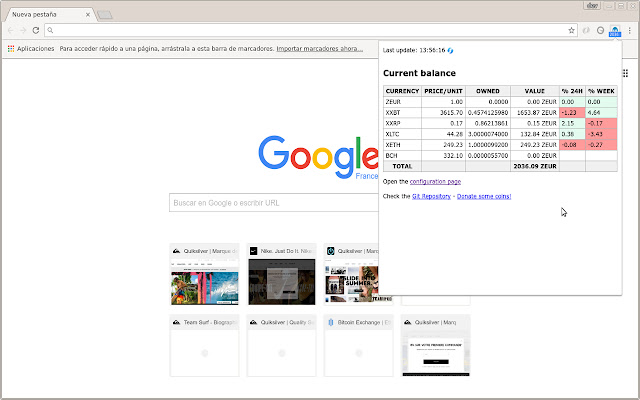
Task: Open the Aplicaciones bookmarks shortcut
Action: 31,49
